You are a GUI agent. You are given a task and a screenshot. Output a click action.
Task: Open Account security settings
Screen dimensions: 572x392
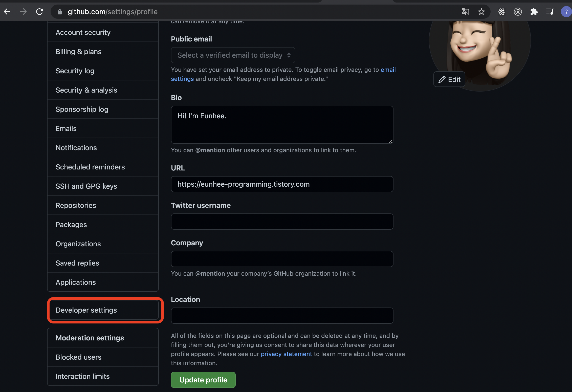click(83, 32)
